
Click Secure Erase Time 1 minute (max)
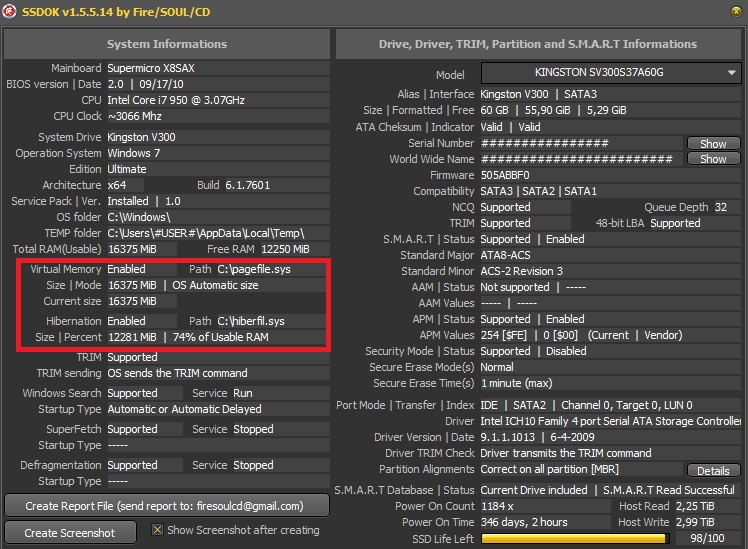coord(516,383)
